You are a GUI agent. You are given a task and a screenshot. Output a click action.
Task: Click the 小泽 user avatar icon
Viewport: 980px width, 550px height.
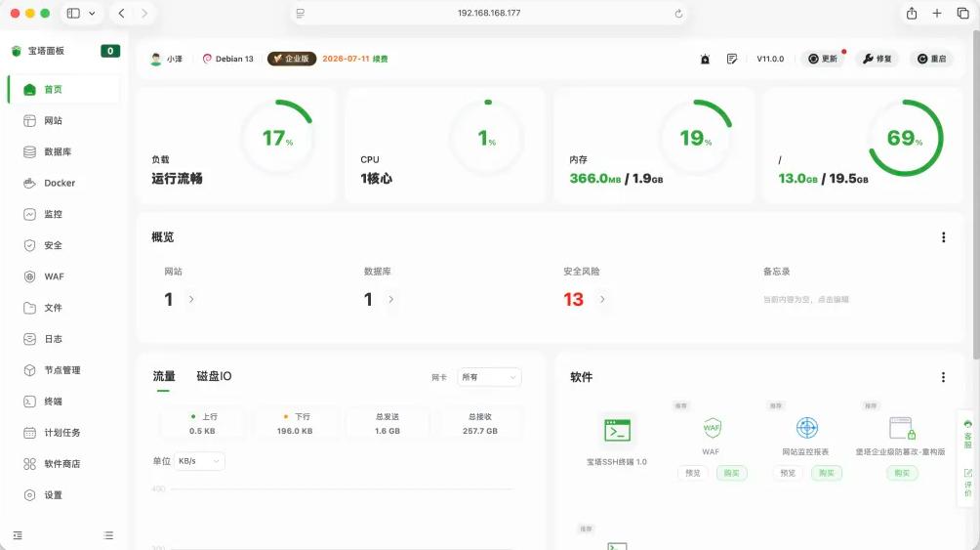(155, 59)
